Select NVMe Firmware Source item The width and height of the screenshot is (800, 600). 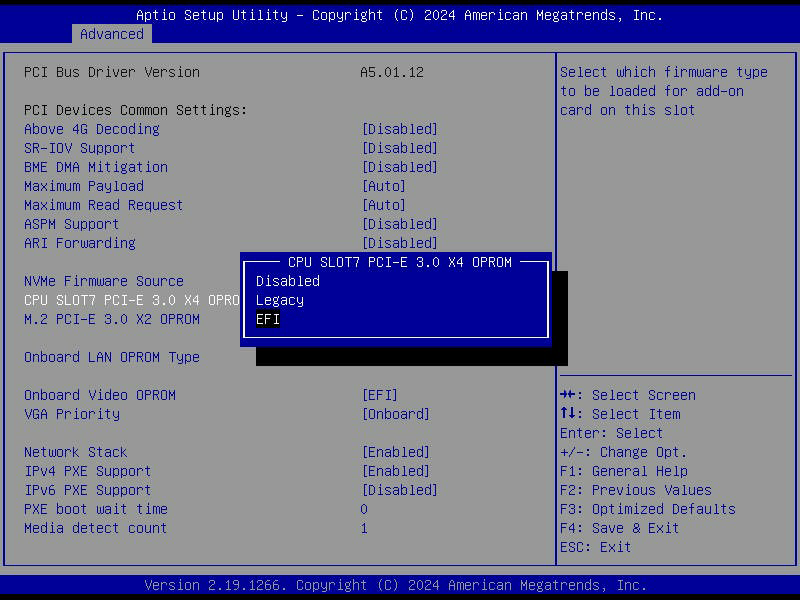[x=104, y=281]
